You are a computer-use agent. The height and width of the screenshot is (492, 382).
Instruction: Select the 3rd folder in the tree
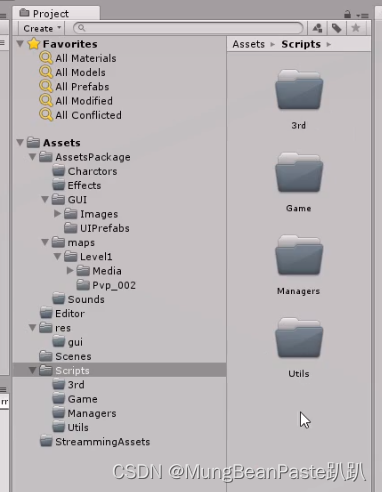point(76,385)
